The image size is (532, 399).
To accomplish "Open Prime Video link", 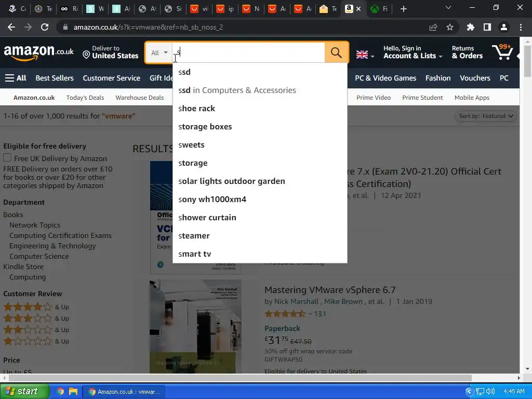I will [x=373, y=98].
